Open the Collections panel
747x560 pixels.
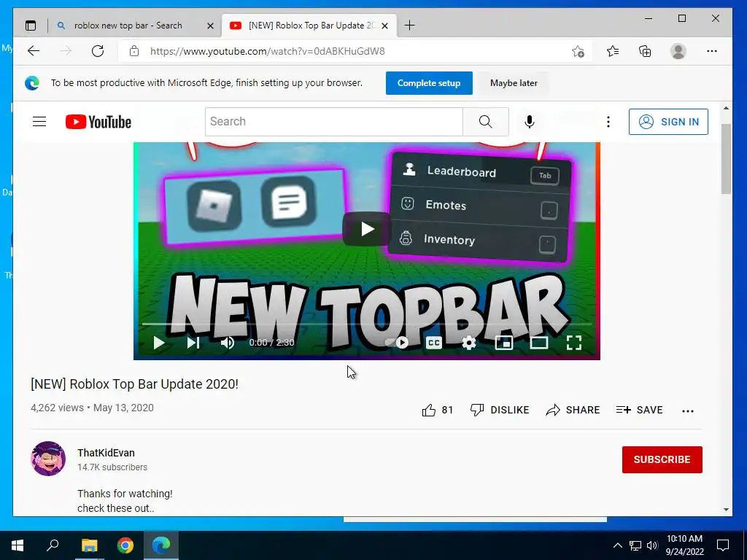[645, 51]
